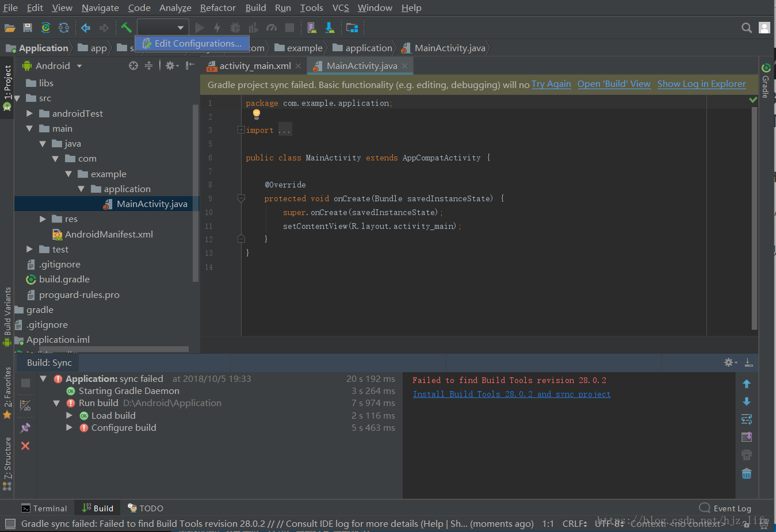Toggle soft-wrap in Build console

746,419
